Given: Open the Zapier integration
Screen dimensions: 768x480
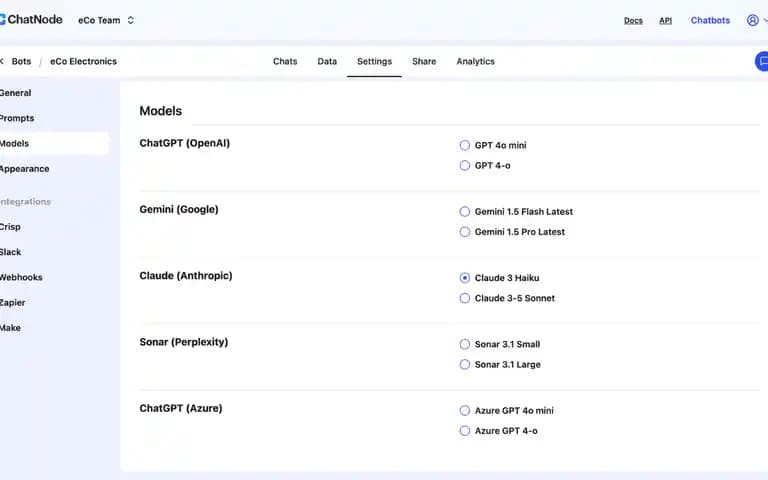Looking at the screenshot, I should point(13,303).
